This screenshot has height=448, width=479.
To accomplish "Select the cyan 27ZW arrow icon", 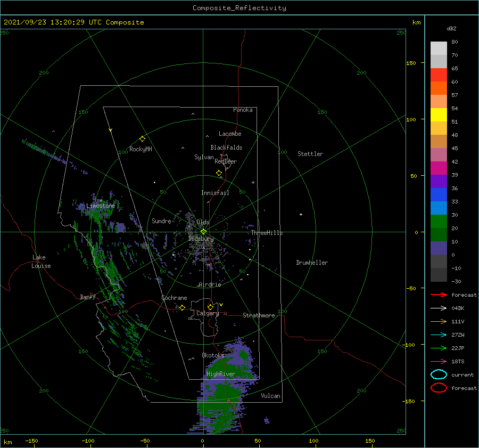I will click(439, 335).
